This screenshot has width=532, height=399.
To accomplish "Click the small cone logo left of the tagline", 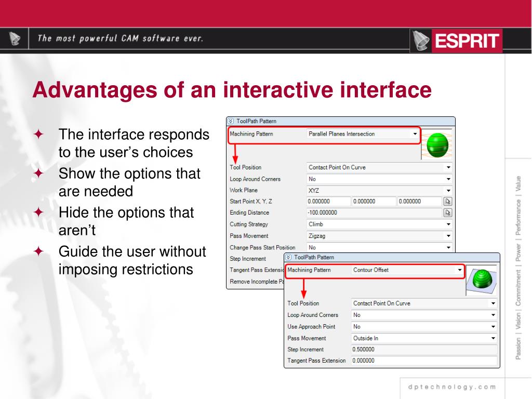I will pos(14,38).
